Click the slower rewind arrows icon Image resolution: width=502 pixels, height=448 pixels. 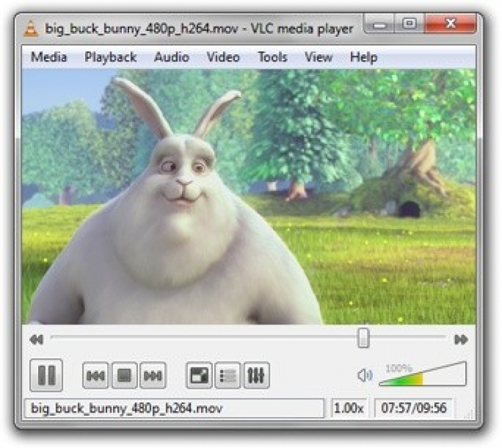tap(37, 340)
